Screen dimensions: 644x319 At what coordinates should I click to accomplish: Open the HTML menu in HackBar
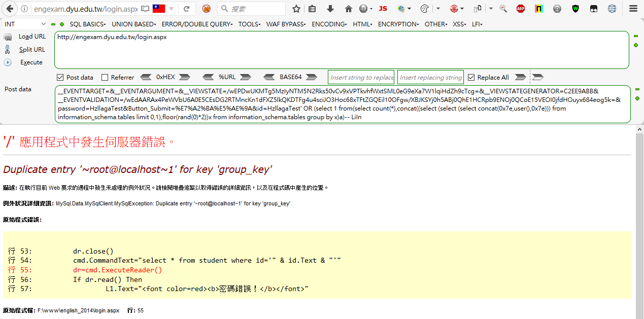(363, 24)
